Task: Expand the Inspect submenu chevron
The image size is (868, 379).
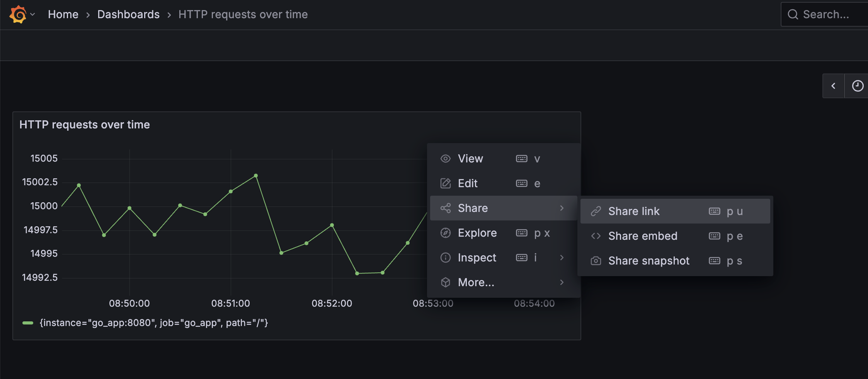Action: coord(562,258)
